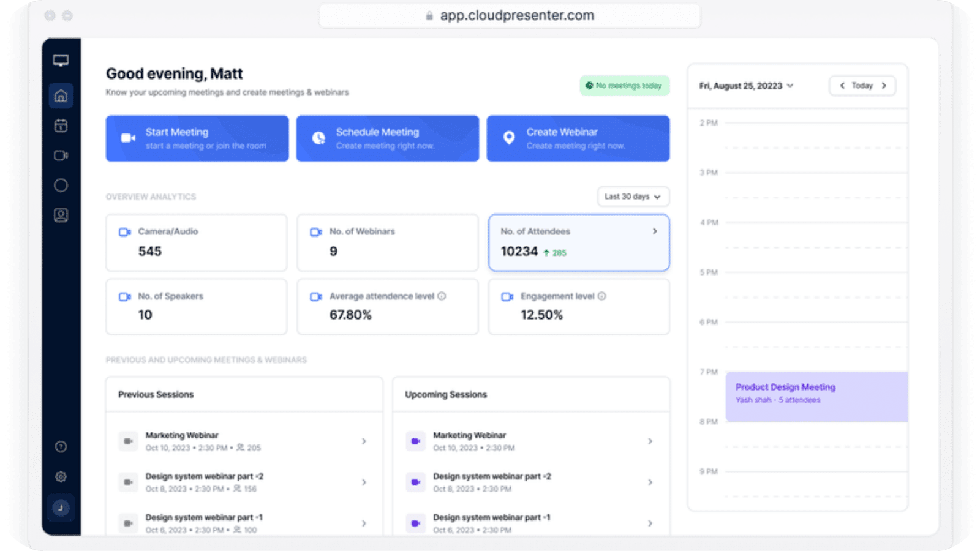Screen dimensions: 980x551
Task: Click the 10234 attendees value
Action: coord(519,252)
